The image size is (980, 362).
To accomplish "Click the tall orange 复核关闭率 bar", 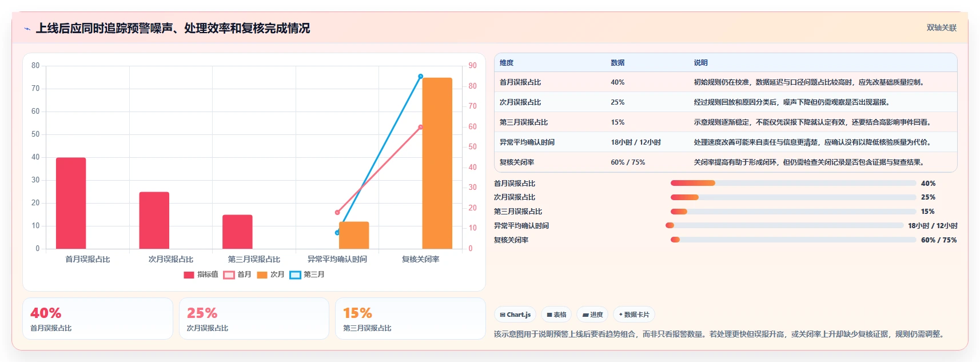I will coord(437,163).
